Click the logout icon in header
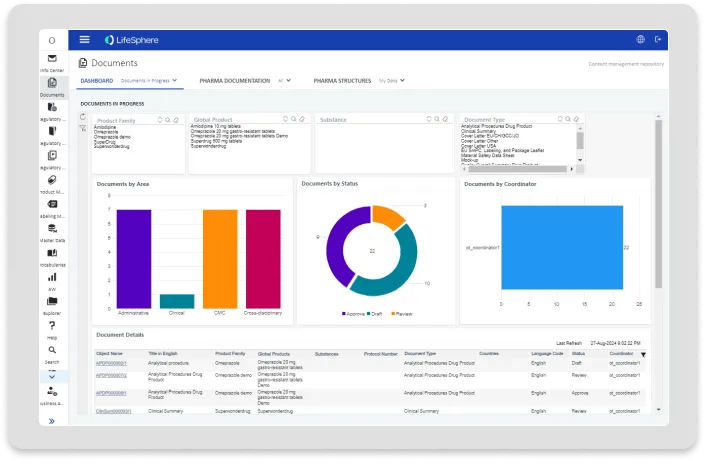Screen dimensions: 705x461 point(658,39)
